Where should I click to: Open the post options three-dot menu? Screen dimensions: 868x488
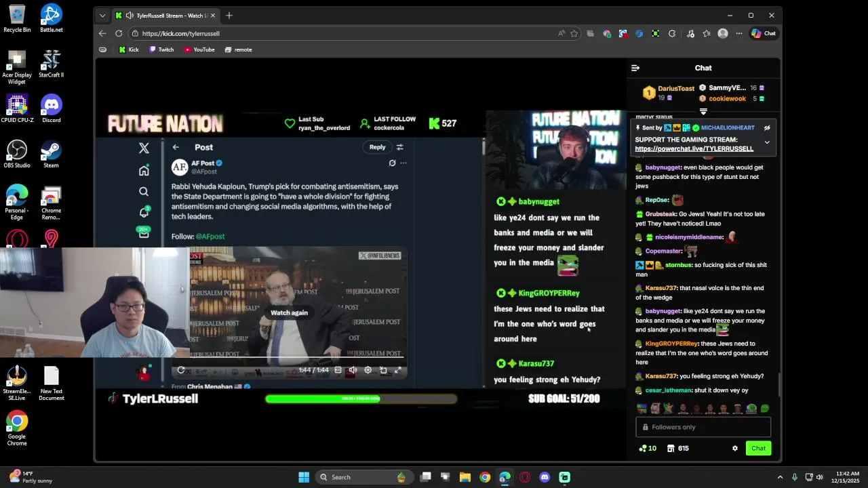[x=403, y=163]
